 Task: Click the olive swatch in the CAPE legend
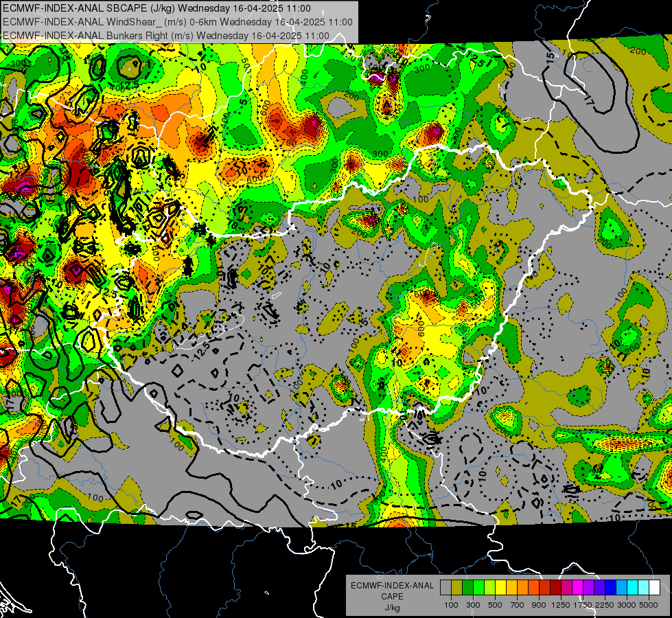tap(456, 588)
